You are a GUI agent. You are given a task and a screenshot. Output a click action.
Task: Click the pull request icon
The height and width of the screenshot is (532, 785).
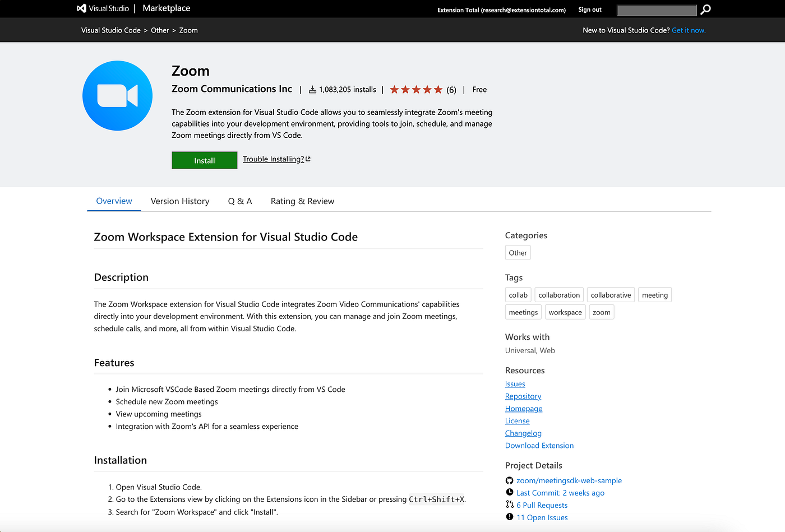(x=509, y=505)
